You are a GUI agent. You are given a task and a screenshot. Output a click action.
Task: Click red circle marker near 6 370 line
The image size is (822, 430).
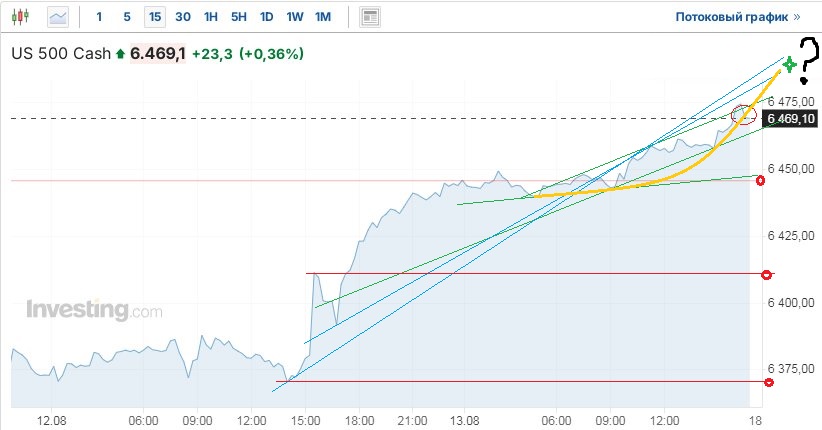point(768,382)
